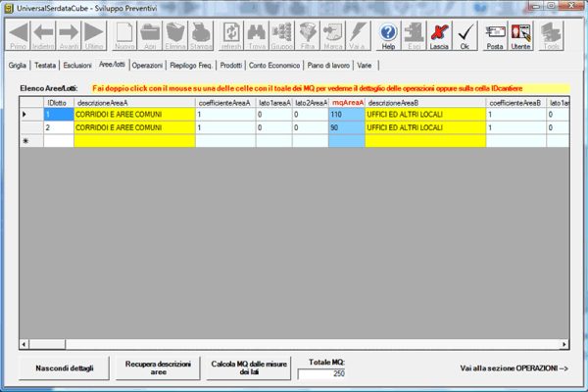The image size is (588, 392).
Task: Select the mqAreaA cell containing 110
Action: click(x=347, y=115)
